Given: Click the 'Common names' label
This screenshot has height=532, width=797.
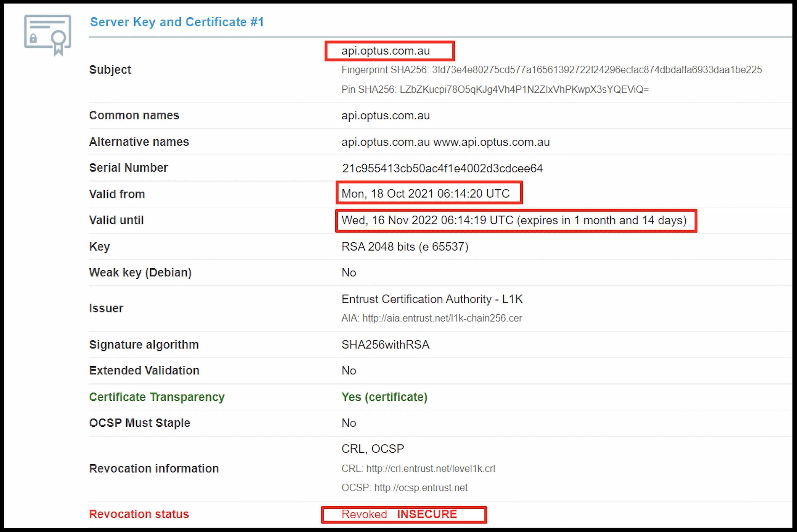Looking at the screenshot, I should pos(134,116).
